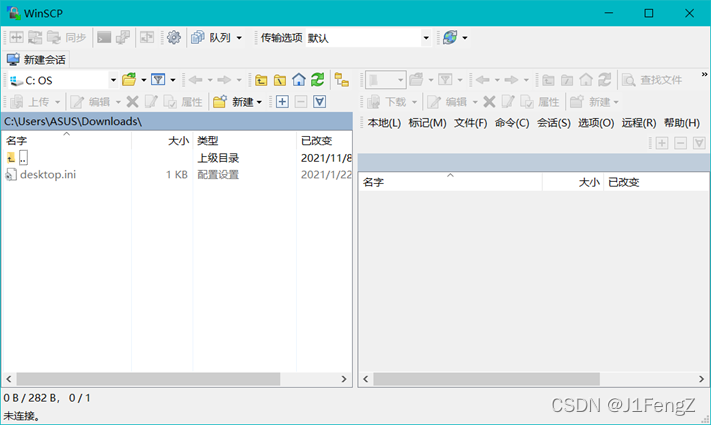The width and height of the screenshot is (711, 425).
Task: Refresh the local panel
Action: tap(317, 80)
